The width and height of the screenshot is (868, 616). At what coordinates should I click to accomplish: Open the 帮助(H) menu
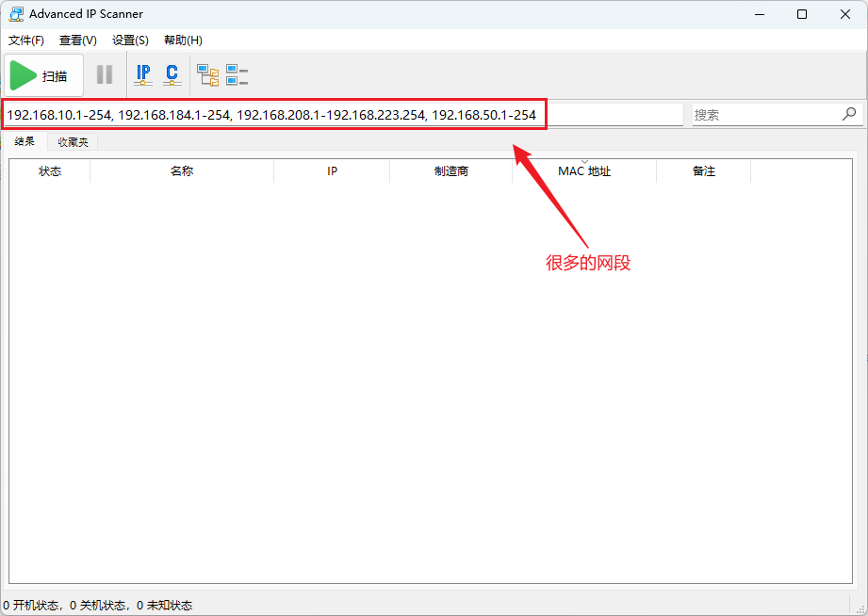[183, 41]
